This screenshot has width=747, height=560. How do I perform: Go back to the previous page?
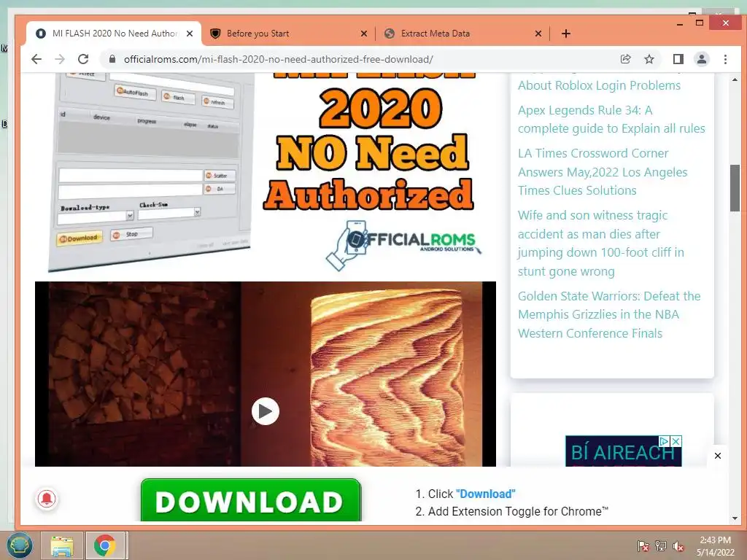pos(36,59)
